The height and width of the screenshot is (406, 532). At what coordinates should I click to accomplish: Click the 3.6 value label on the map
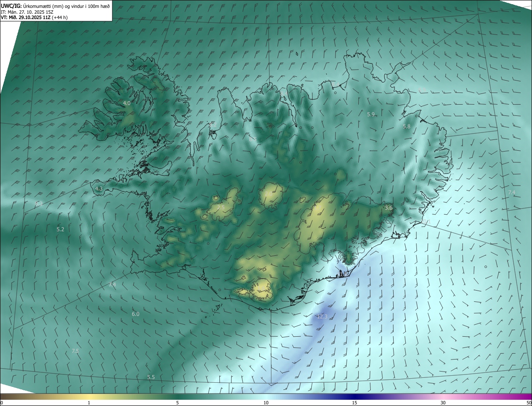tap(389, 208)
